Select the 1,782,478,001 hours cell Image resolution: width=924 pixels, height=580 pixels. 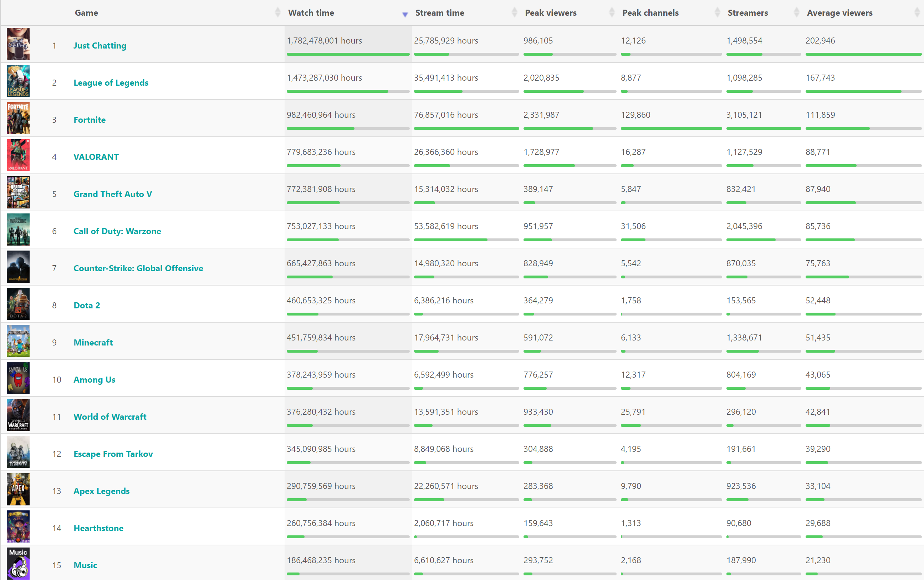click(x=324, y=41)
